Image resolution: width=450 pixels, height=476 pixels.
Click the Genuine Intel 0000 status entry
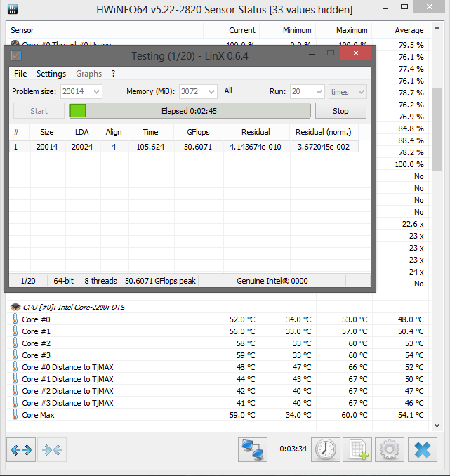coord(272,281)
